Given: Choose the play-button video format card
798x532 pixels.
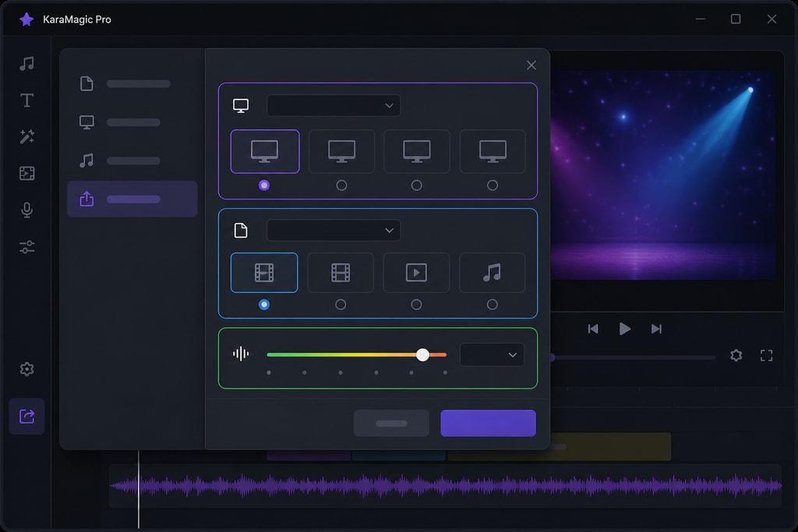Looking at the screenshot, I should (416, 273).
